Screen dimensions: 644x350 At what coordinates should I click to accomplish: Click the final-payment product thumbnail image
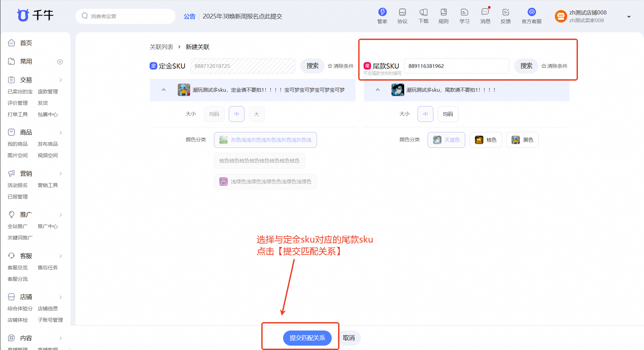[x=397, y=90]
